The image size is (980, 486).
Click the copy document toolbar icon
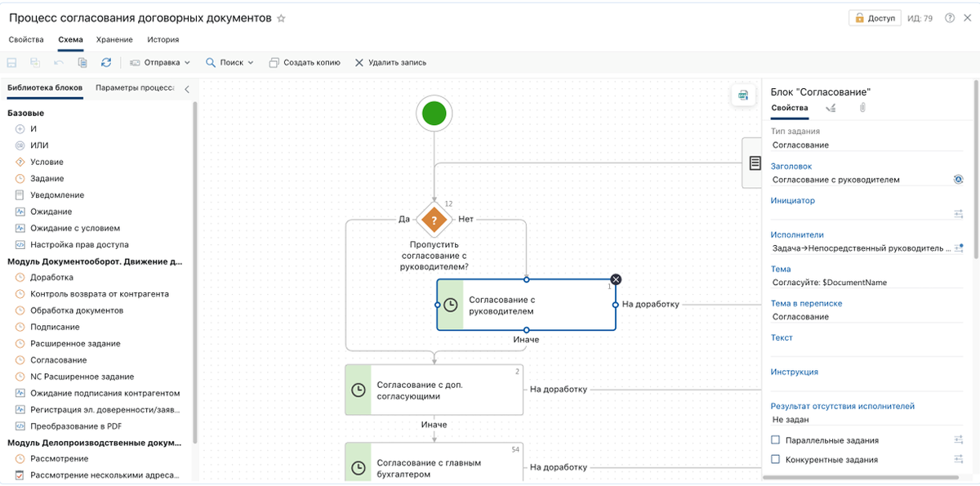[82, 62]
